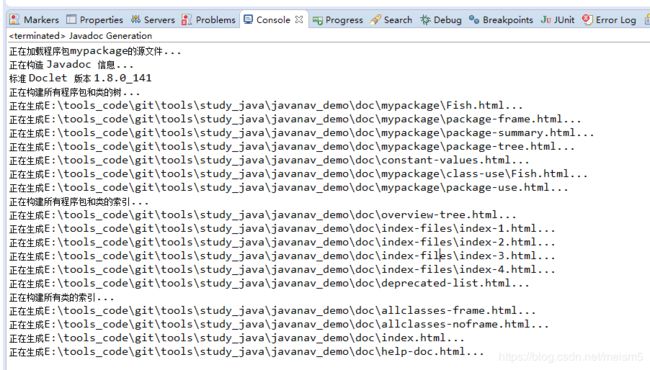Screen dimensions: 650x370
Task: Click the doc\index.html output line
Action: pyautogui.click(x=237, y=338)
